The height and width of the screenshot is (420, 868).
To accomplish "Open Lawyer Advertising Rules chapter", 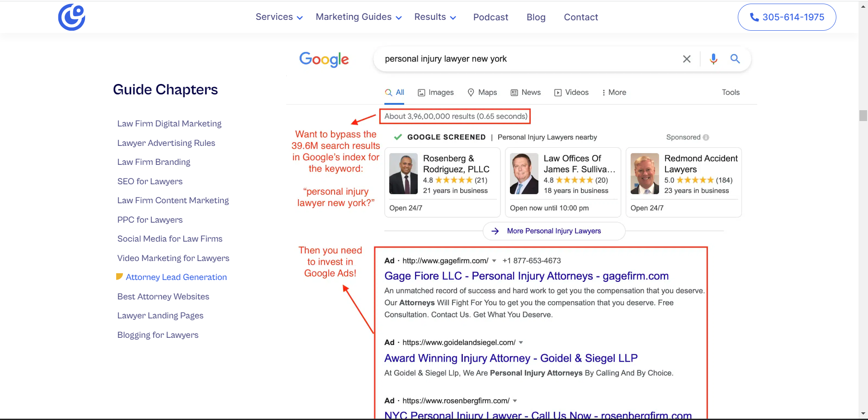I will (x=166, y=143).
